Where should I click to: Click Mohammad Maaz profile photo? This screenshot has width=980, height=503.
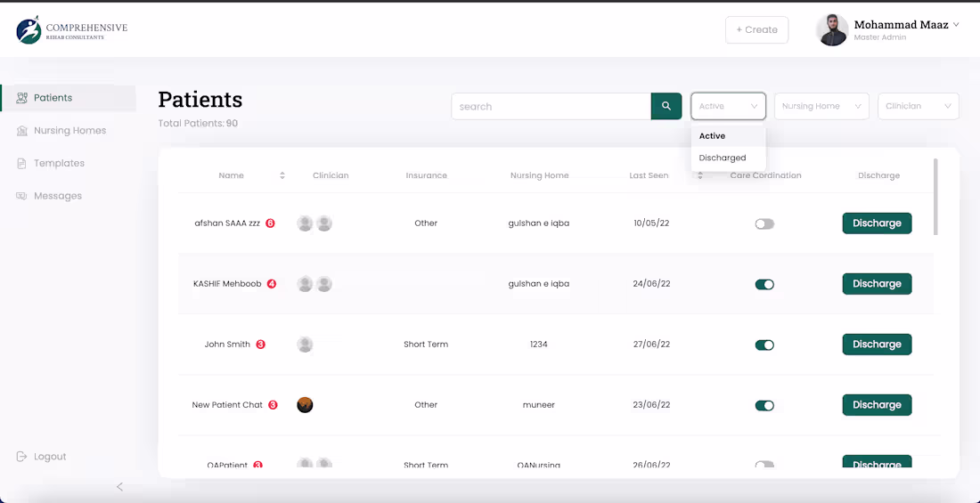(x=832, y=30)
